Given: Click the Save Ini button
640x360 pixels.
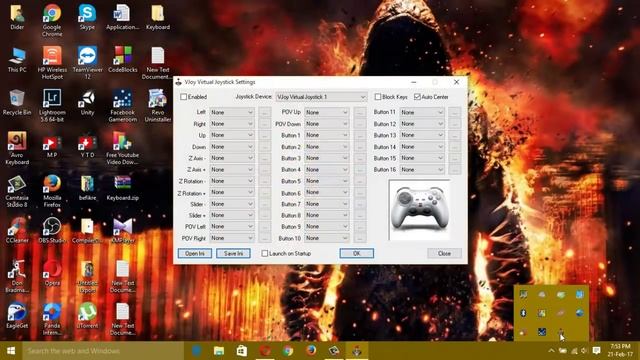Looking at the screenshot, I should pos(233,253).
